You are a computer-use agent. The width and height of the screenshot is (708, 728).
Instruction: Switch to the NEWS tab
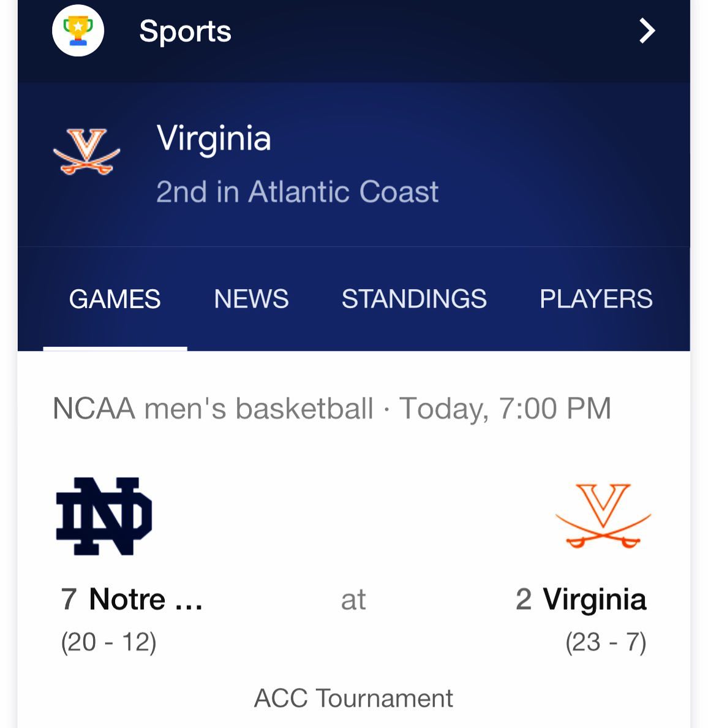coord(251,299)
